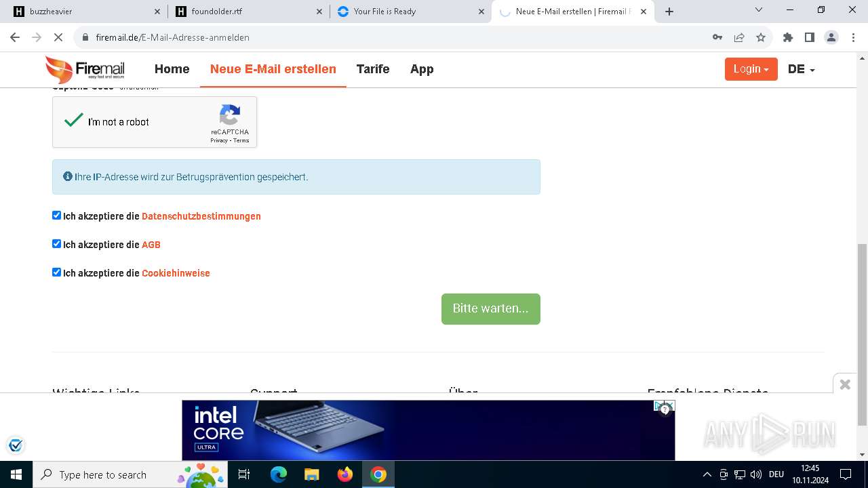Open the volume control tray icon

pyautogui.click(x=756, y=474)
